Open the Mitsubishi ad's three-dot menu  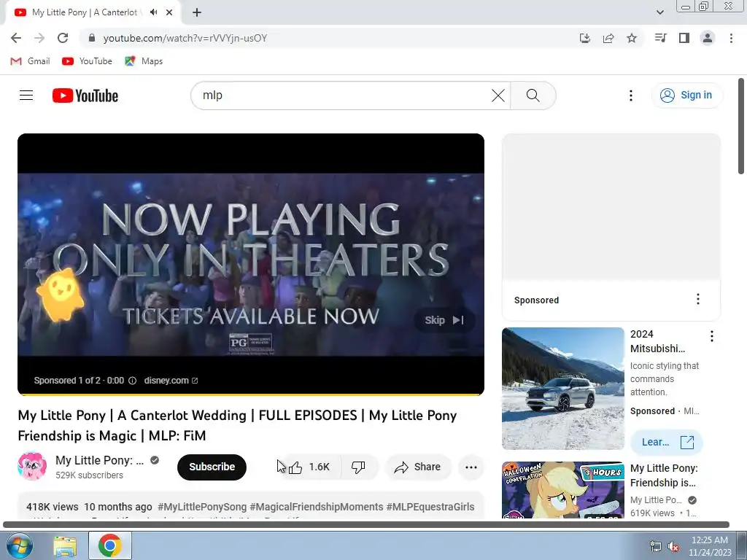point(712,336)
